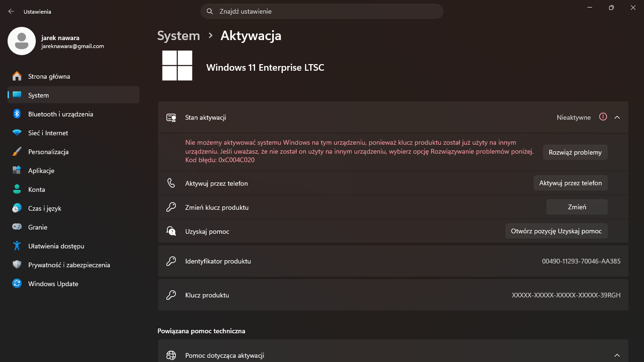Go to Personalizacja settings

74,152
